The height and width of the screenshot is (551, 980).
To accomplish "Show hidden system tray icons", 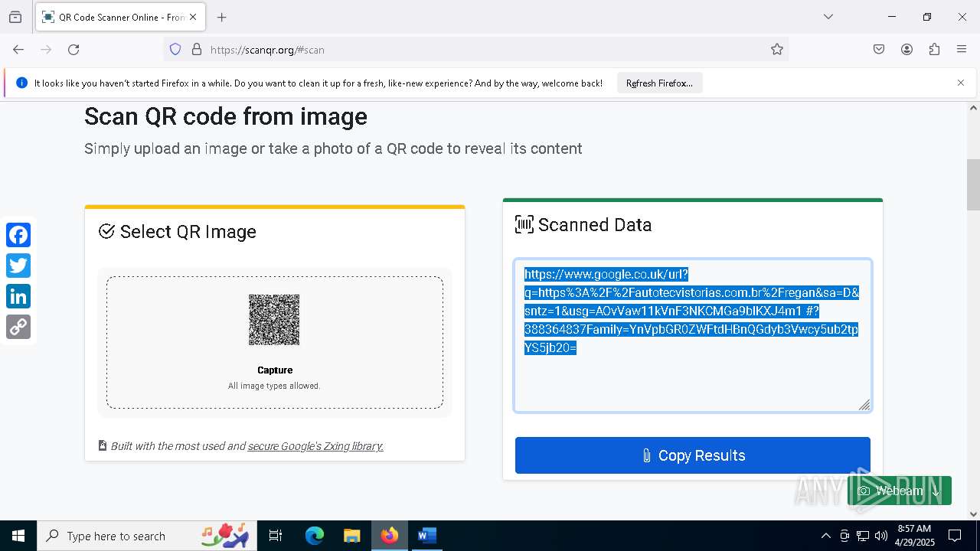I will point(825,536).
